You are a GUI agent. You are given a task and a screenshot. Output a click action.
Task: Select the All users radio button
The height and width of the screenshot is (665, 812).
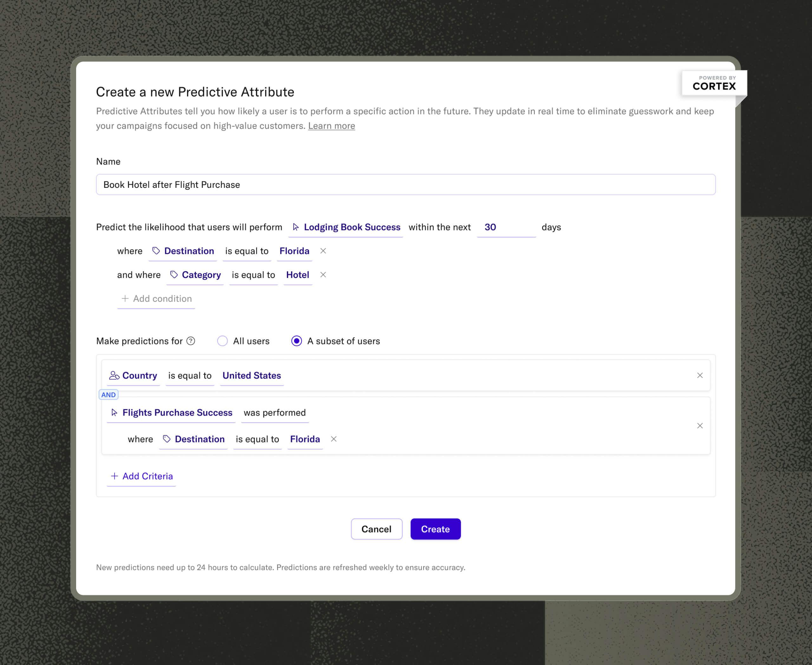point(223,341)
